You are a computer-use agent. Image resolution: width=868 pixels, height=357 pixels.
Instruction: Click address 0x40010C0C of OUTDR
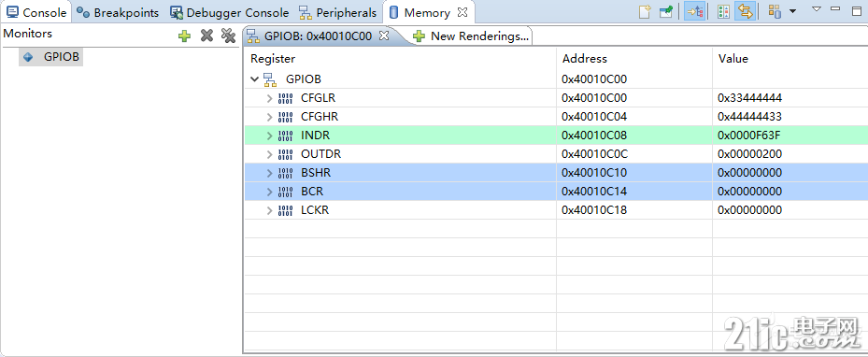coord(594,154)
